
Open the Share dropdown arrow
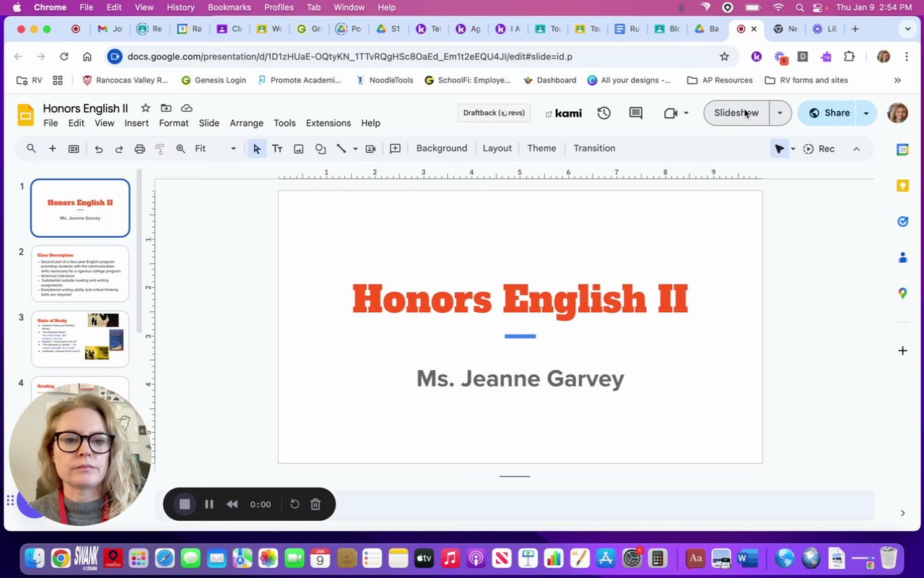pyautogui.click(x=866, y=113)
